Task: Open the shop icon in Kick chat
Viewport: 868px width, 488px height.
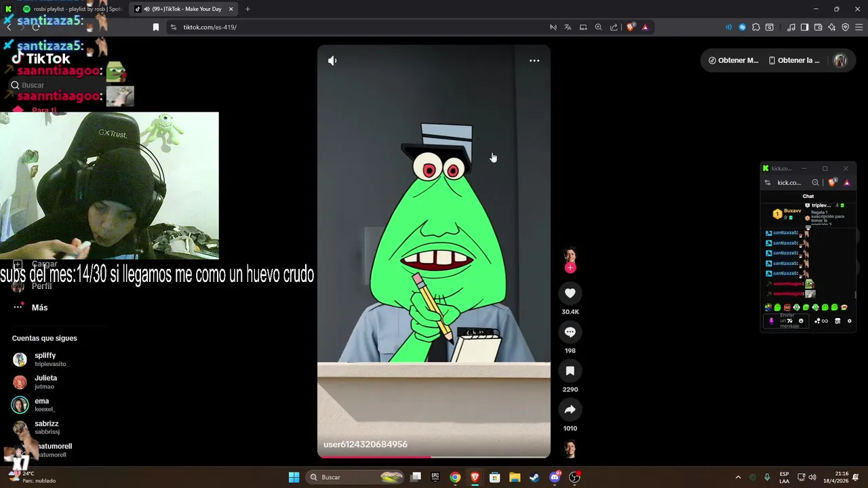Action: 837,321
